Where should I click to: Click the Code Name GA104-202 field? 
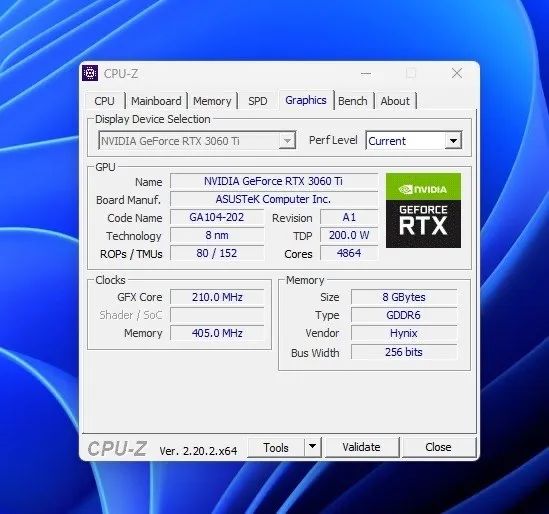point(217,217)
